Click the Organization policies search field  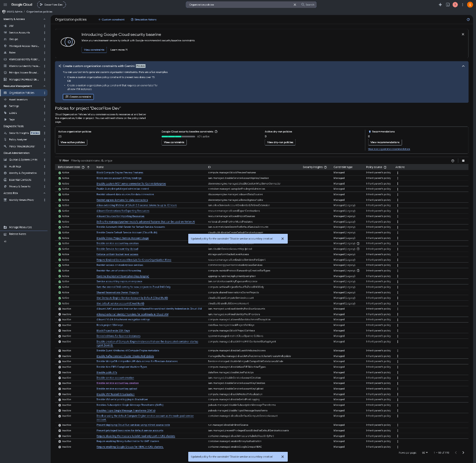(240, 5)
